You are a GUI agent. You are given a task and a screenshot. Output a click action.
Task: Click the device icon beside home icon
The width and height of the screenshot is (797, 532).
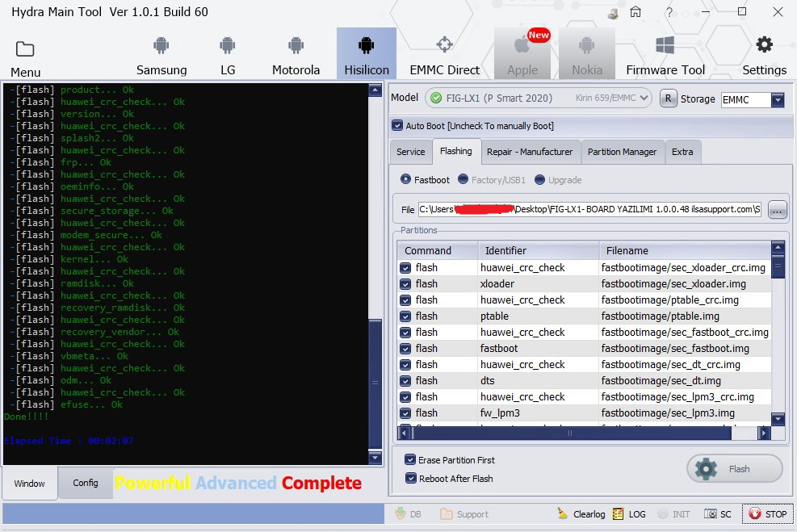click(613, 14)
